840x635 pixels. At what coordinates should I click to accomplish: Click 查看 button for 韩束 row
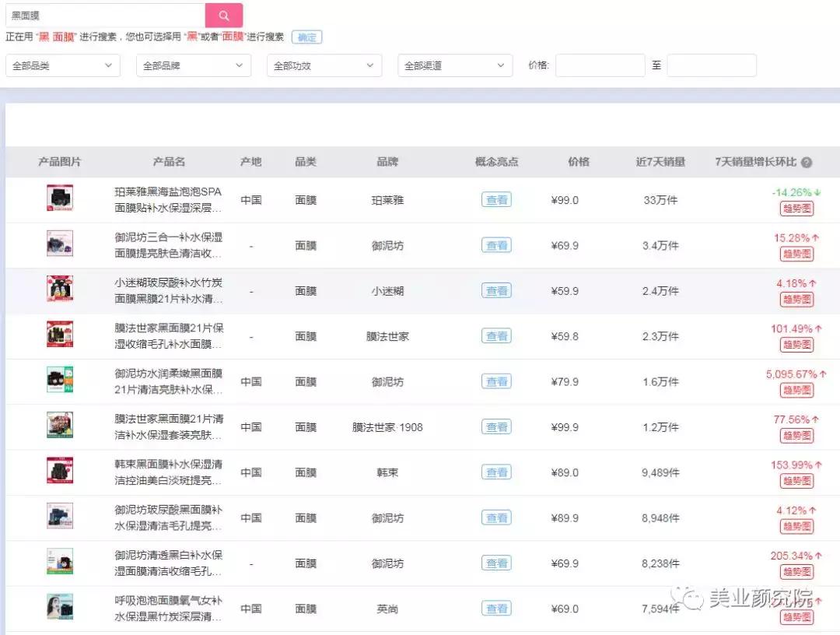click(x=496, y=472)
